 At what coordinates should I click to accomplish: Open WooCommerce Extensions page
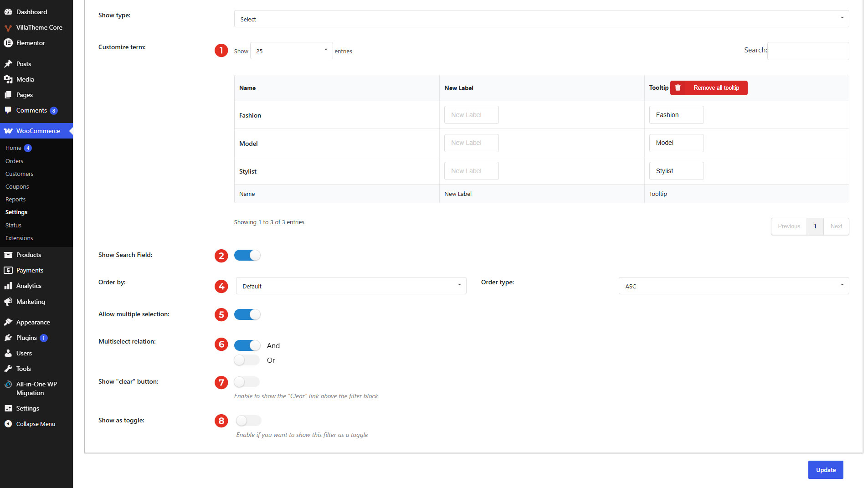[19, 238]
